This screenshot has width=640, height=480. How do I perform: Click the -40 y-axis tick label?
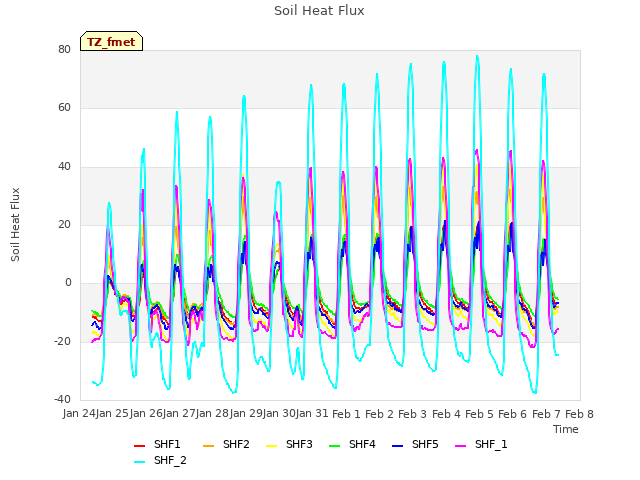point(62,400)
